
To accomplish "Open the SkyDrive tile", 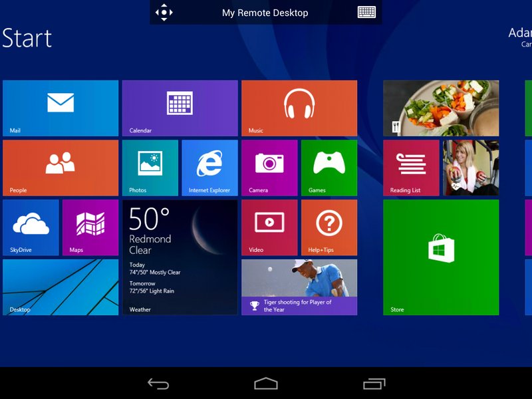I will 31,227.
